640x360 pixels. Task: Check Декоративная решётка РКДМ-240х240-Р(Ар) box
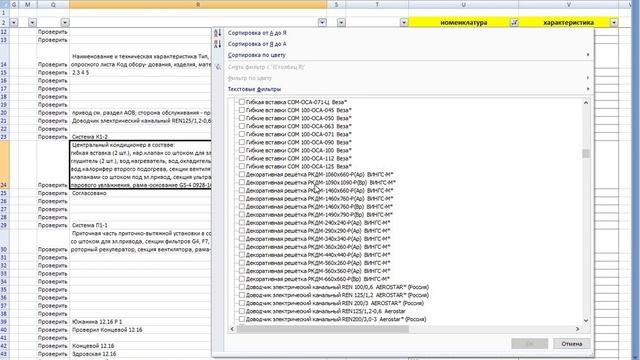(242, 223)
